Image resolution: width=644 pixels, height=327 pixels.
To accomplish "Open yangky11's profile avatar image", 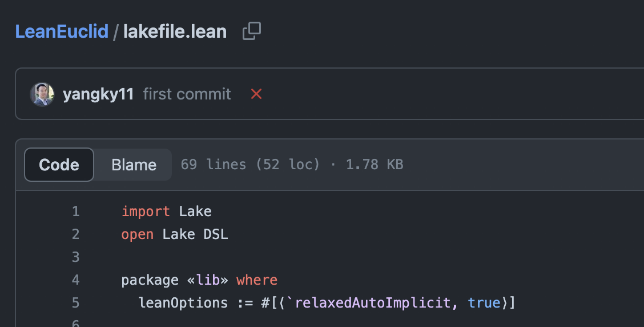I will point(42,94).
